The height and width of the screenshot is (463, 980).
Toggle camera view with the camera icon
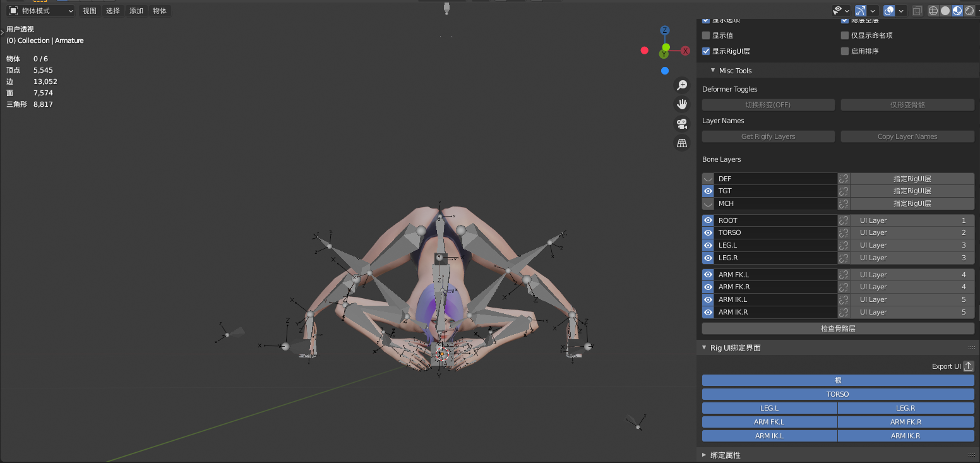tap(682, 124)
